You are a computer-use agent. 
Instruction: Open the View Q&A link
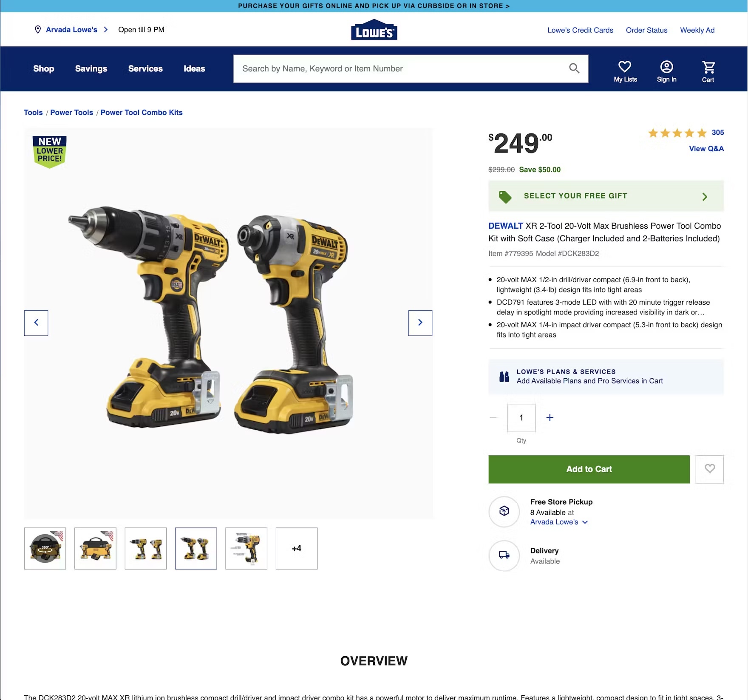(x=706, y=149)
